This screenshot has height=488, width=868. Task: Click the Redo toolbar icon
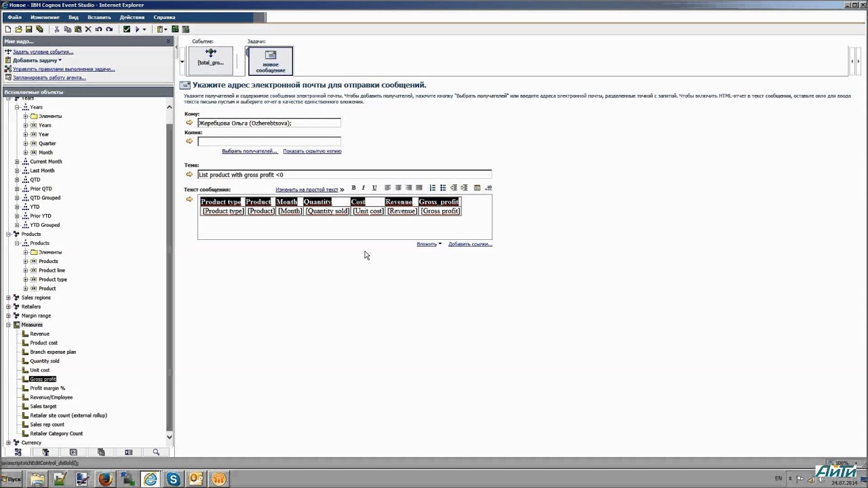pos(108,29)
